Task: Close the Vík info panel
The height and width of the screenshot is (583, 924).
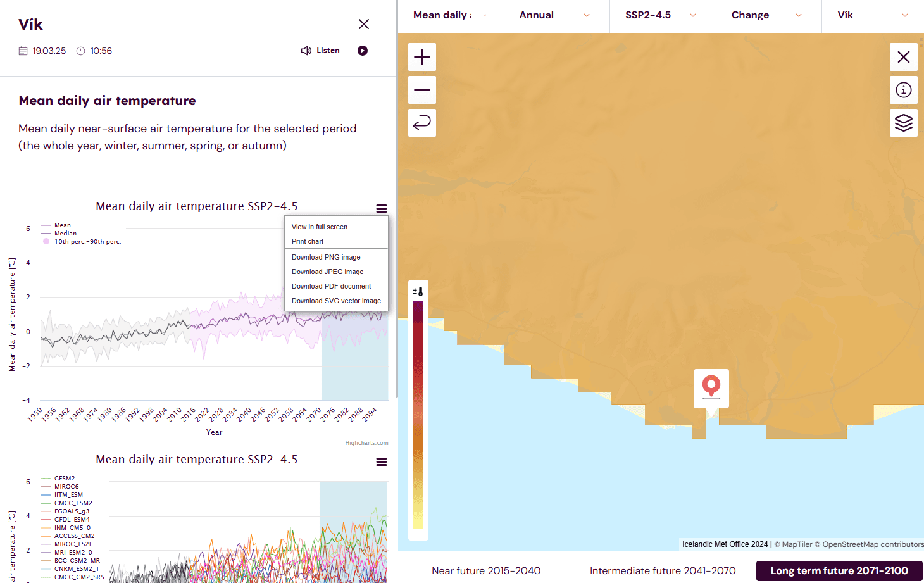Action: tap(364, 24)
